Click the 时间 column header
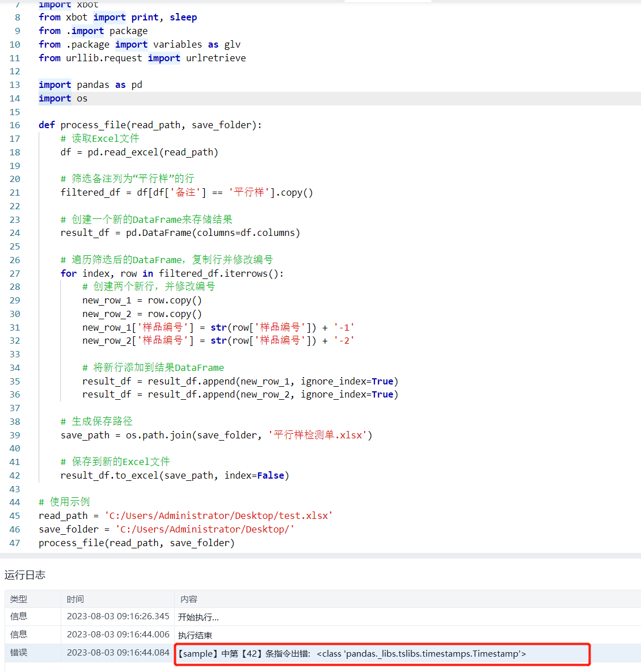 pyautogui.click(x=75, y=599)
